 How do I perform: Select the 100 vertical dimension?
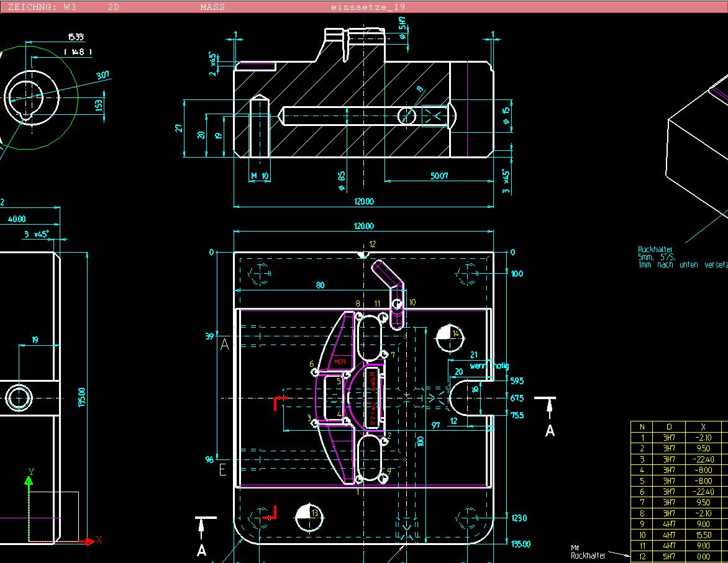420,441
